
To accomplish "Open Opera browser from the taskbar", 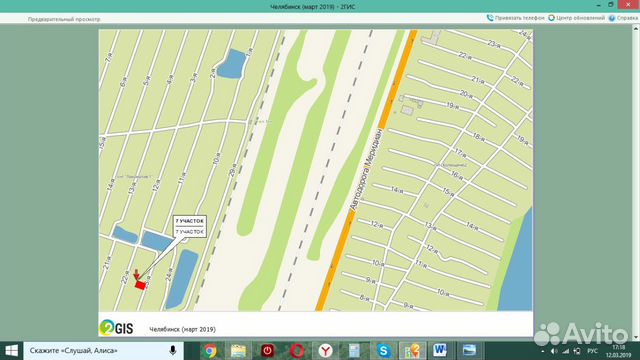I will point(296,351).
